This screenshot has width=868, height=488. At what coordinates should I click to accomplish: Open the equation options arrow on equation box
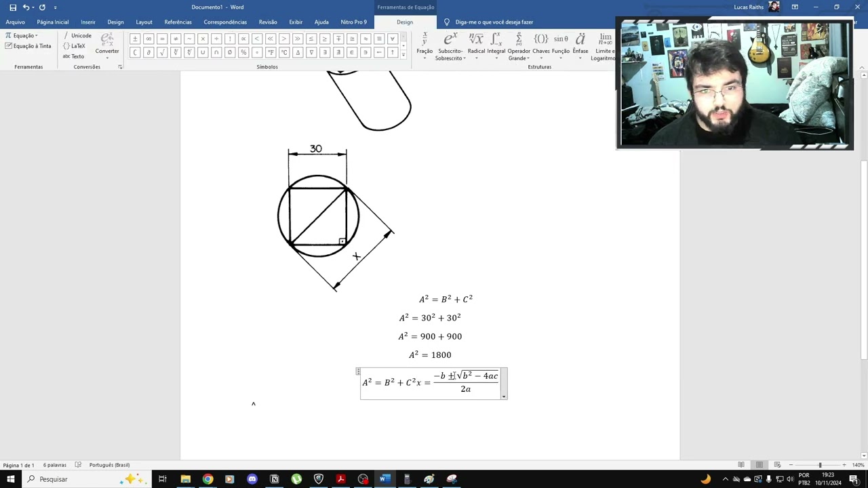(x=504, y=396)
